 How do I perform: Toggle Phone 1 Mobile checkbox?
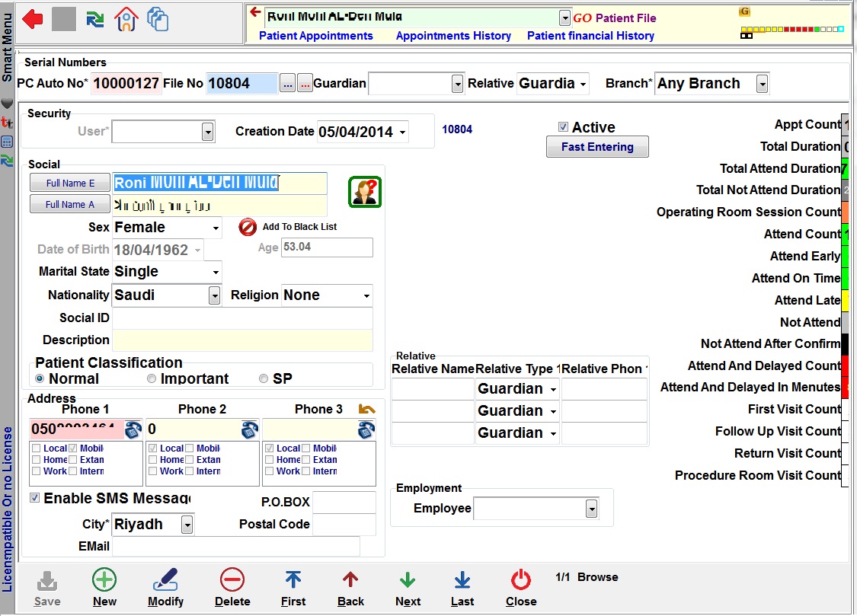click(72, 448)
